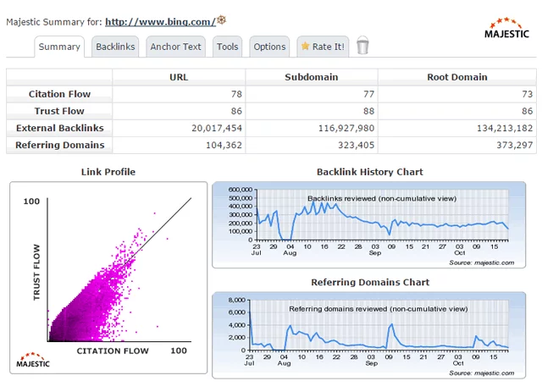Click the star icon on Rate It

(x=306, y=47)
